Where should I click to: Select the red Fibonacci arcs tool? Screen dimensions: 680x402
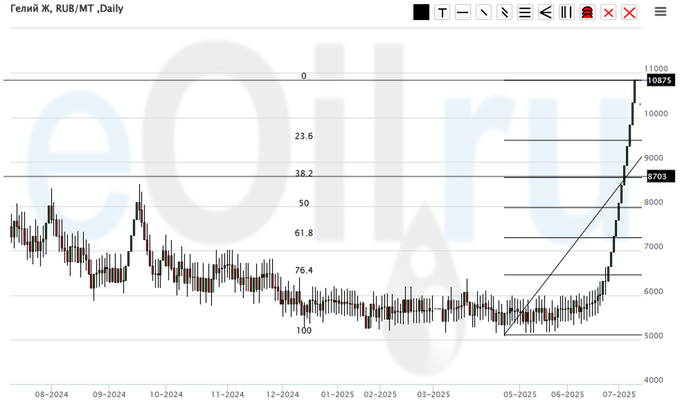point(588,12)
